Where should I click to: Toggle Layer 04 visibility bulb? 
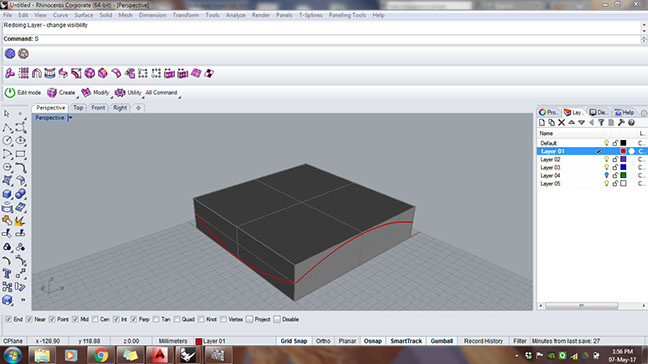[x=606, y=176]
